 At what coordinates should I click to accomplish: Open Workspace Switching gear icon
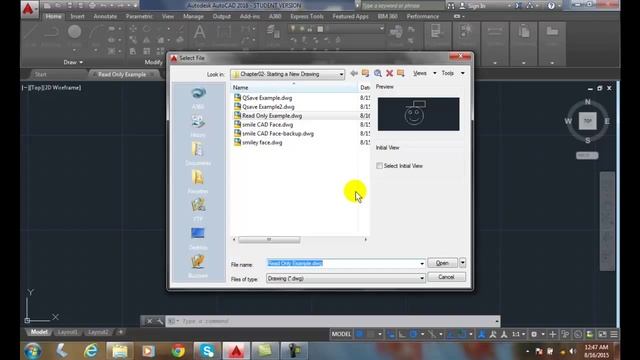tap(534, 335)
